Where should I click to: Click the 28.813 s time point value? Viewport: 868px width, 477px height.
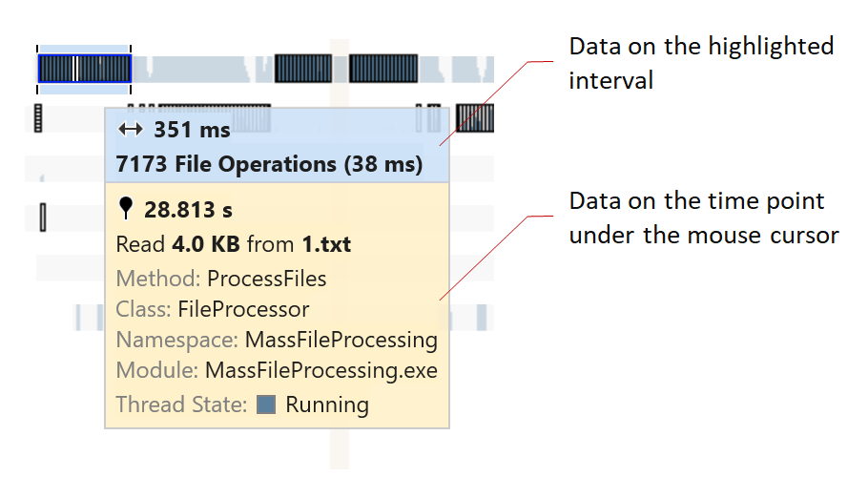tap(188, 209)
